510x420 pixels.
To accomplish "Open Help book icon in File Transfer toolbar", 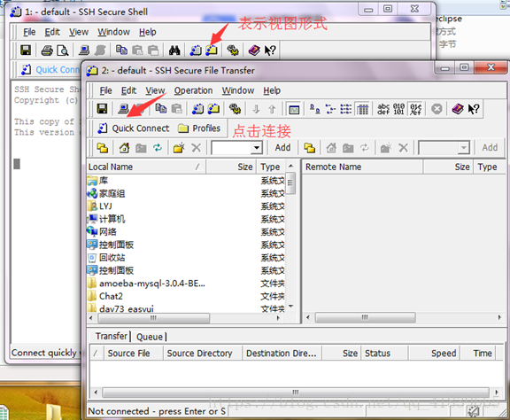I will tap(458, 109).
